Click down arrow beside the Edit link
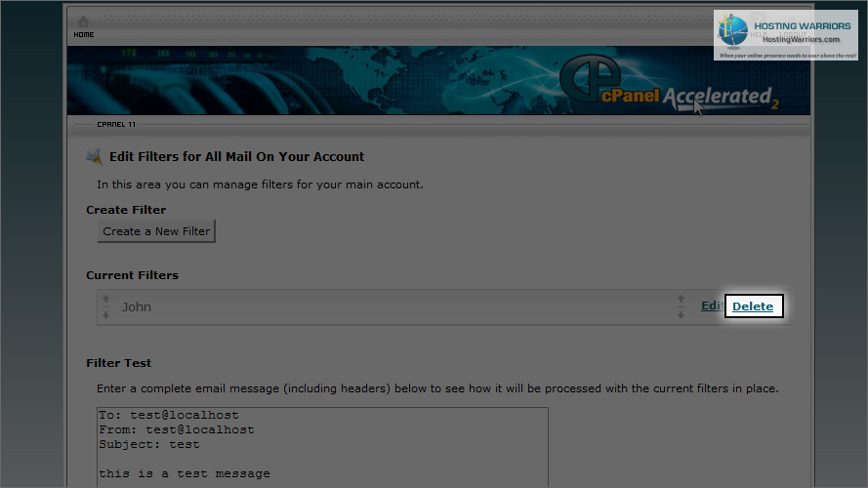This screenshot has height=488, width=868. click(x=681, y=315)
